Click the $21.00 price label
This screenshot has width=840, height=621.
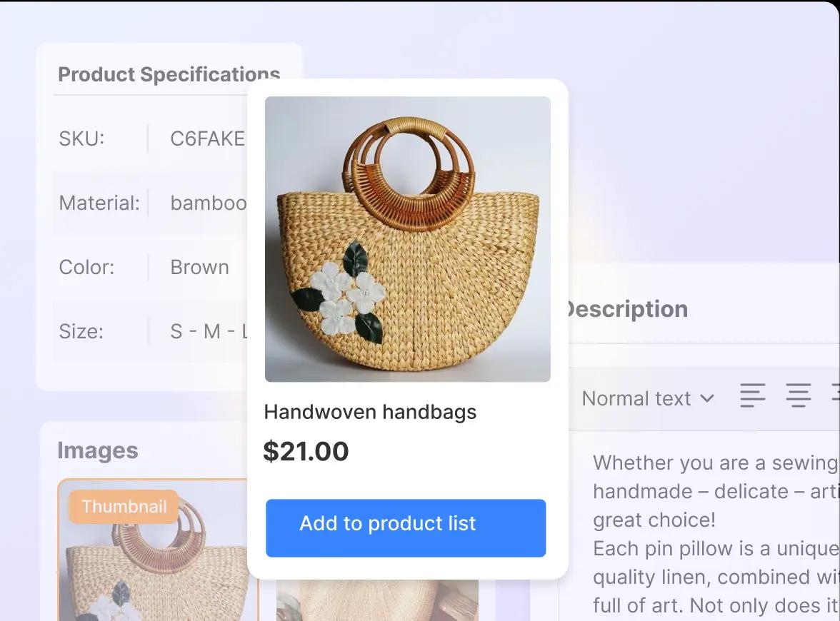(x=306, y=451)
